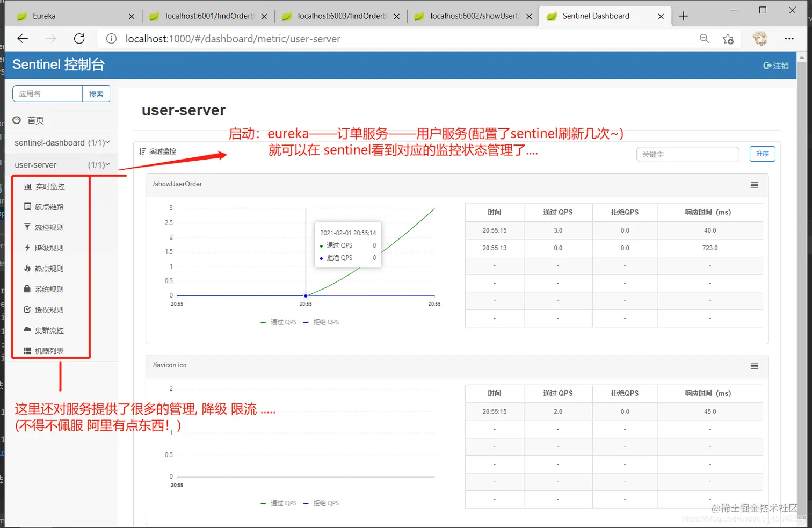Click the browser forward arrow
Screen dimensions: 812x528
(51, 38)
